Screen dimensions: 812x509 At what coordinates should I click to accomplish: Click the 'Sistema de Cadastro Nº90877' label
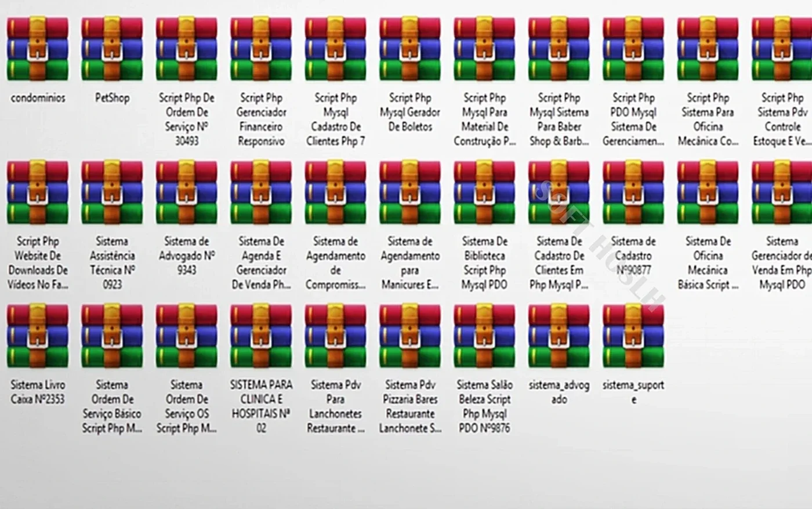[x=633, y=256]
